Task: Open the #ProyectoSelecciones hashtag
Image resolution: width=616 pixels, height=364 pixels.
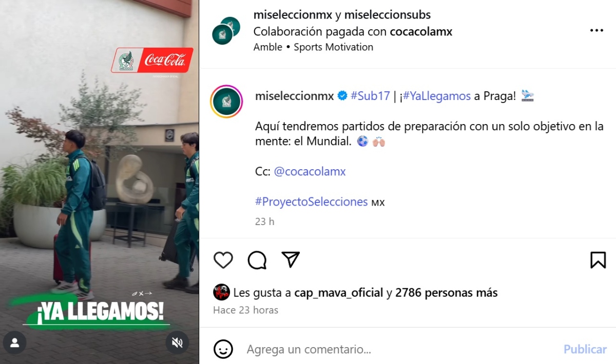Action: pyautogui.click(x=312, y=202)
